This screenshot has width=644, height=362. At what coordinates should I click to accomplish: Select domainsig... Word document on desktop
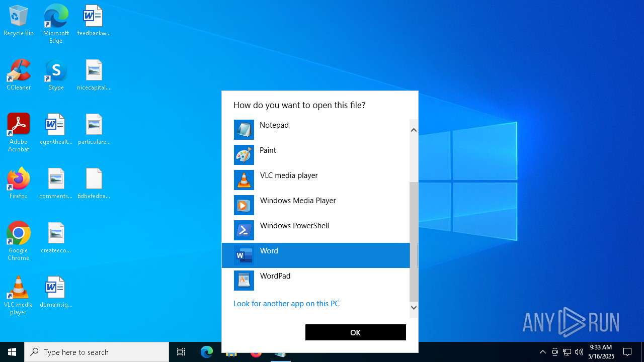[x=56, y=293]
